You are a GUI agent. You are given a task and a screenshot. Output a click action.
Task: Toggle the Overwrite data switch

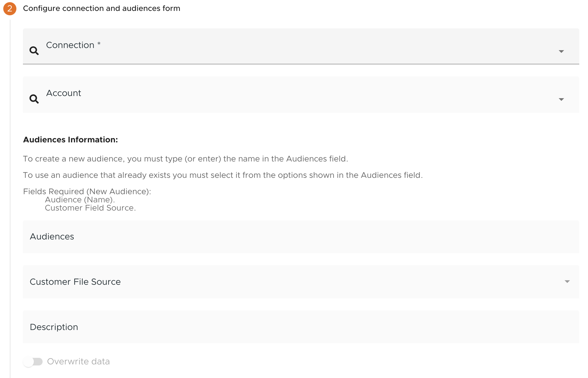tap(33, 362)
